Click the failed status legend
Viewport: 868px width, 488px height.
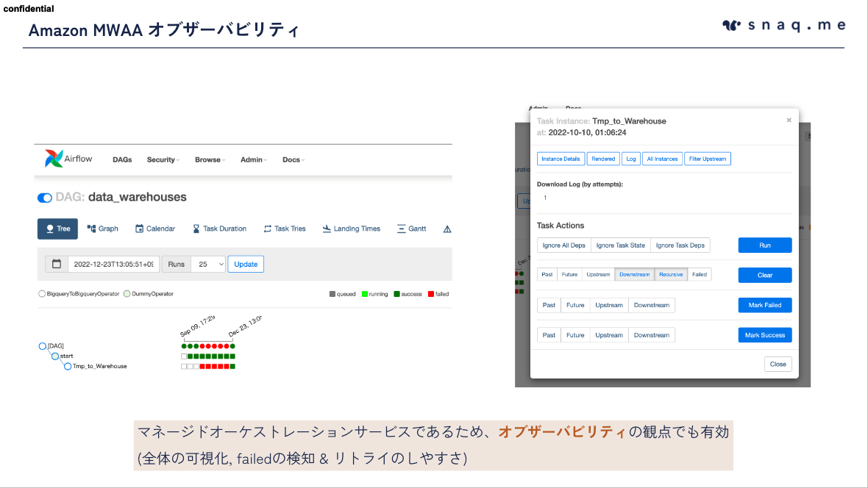coord(438,294)
